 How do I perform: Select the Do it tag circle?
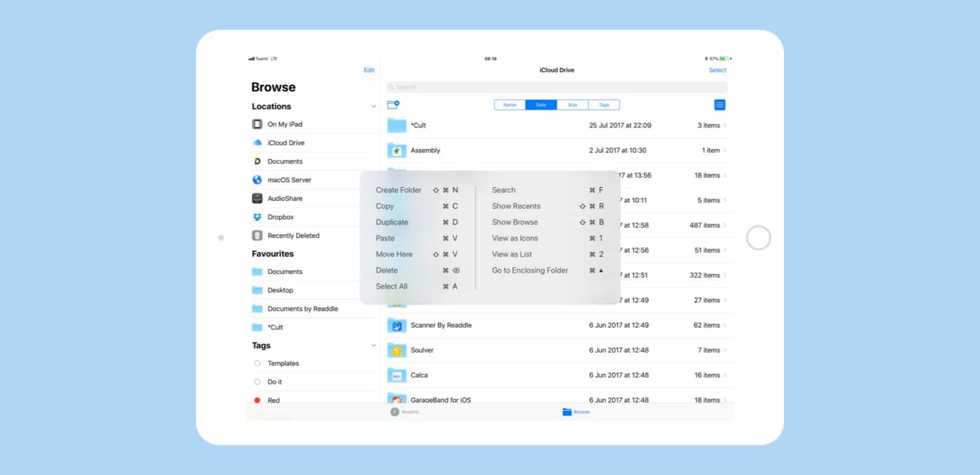click(x=257, y=381)
